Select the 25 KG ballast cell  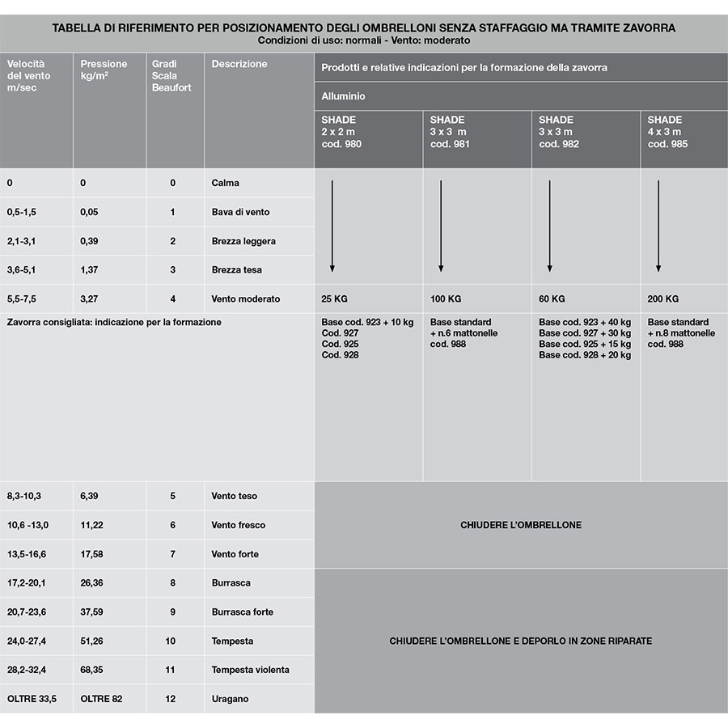coord(369,298)
